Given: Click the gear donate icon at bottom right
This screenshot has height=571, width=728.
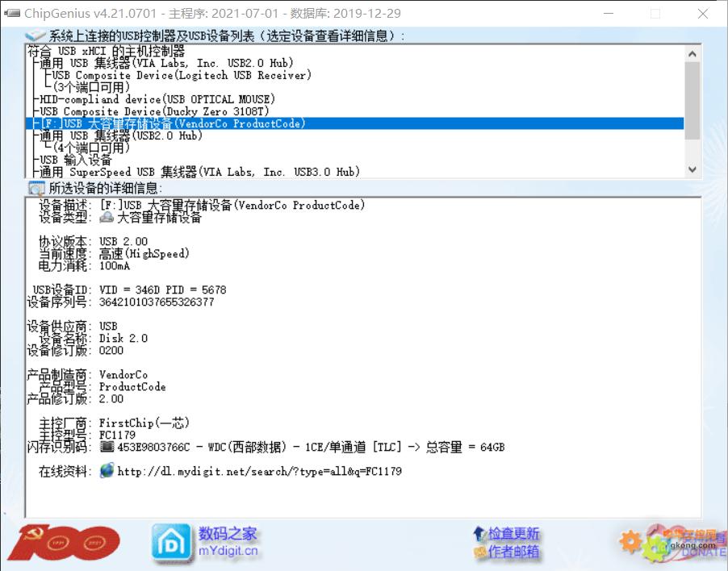Looking at the screenshot, I should pyautogui.click(x=630, y=542).
